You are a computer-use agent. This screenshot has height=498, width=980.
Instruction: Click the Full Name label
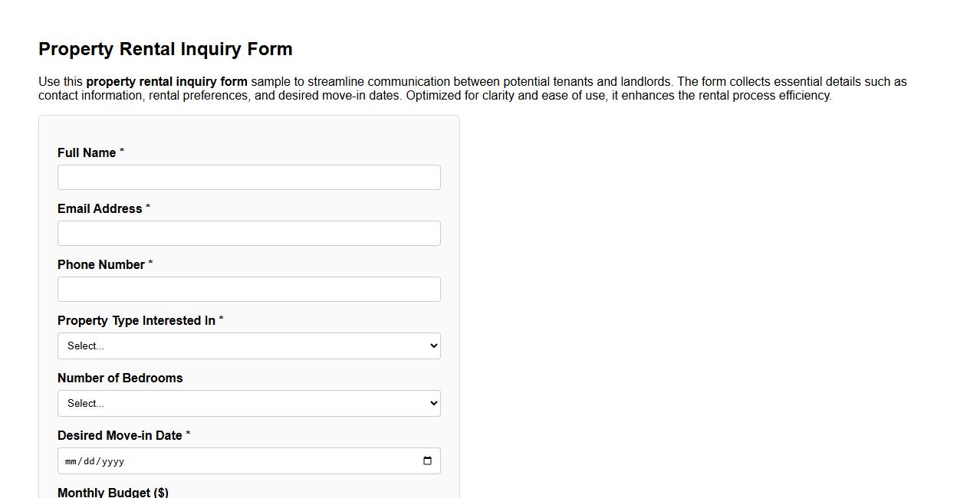tap(85, 152)
